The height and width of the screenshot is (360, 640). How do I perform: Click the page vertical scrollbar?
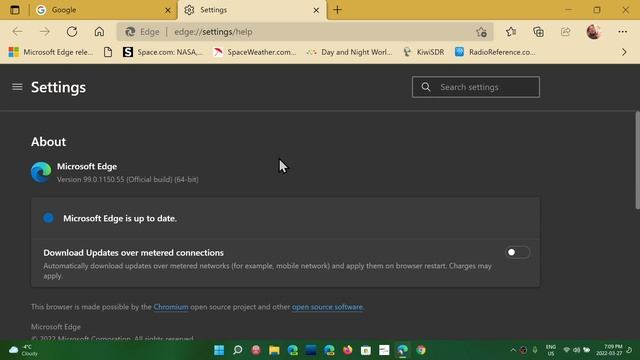(637, 161)
